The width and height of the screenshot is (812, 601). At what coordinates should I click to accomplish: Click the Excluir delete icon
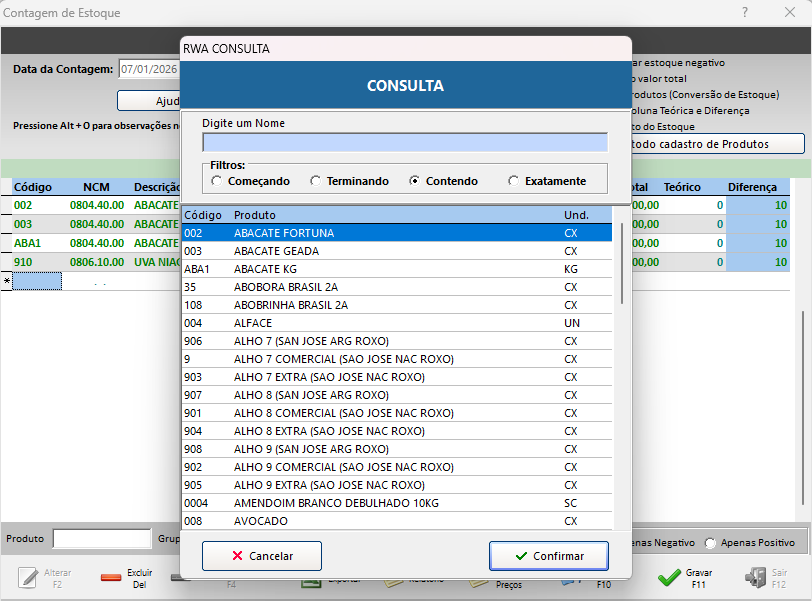111,578
